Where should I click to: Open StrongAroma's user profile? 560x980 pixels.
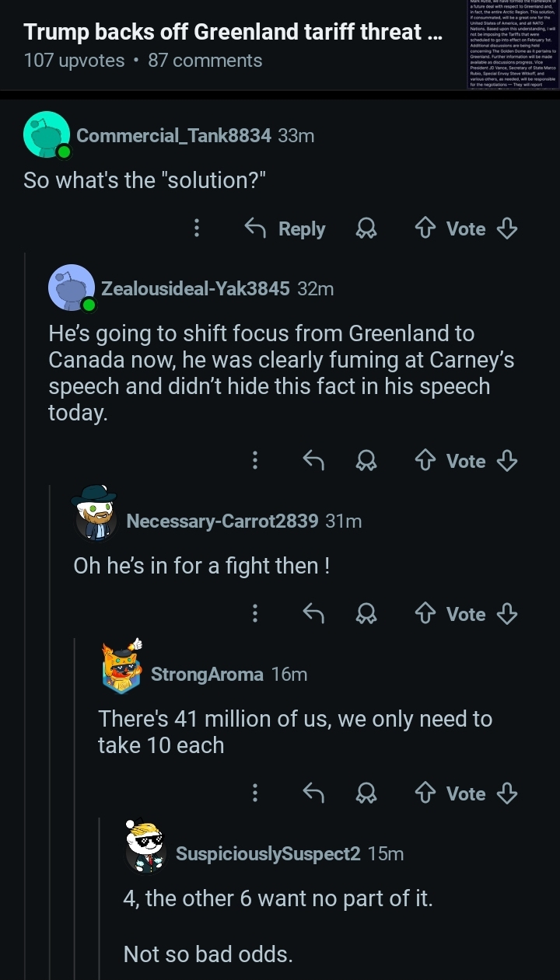click(206, 674)
